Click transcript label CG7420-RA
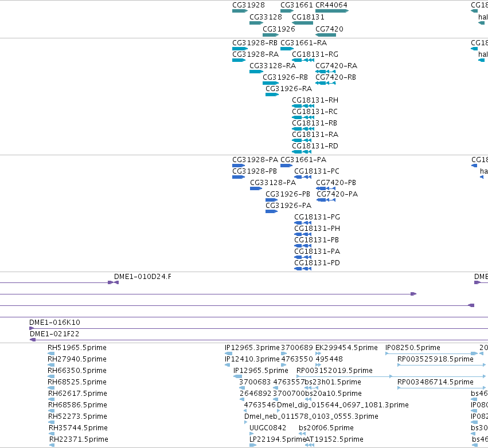This screenshot has width=488, height=448. 337,66
